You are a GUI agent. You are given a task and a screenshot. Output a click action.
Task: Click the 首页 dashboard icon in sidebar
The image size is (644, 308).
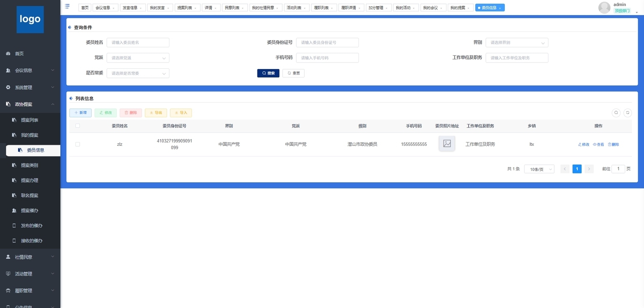pyautogui.click(x=8, y=54)
